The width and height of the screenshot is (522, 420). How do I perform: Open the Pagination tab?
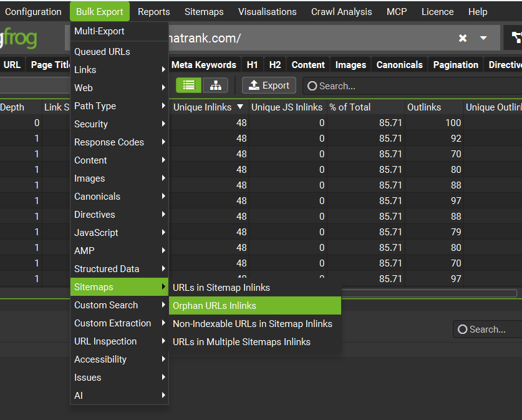(x=455, y=65)
